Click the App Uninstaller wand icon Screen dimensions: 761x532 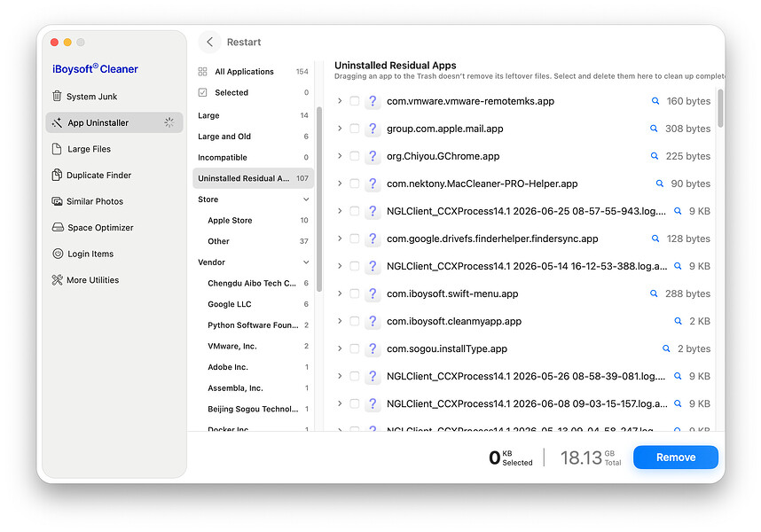(57, 122)
